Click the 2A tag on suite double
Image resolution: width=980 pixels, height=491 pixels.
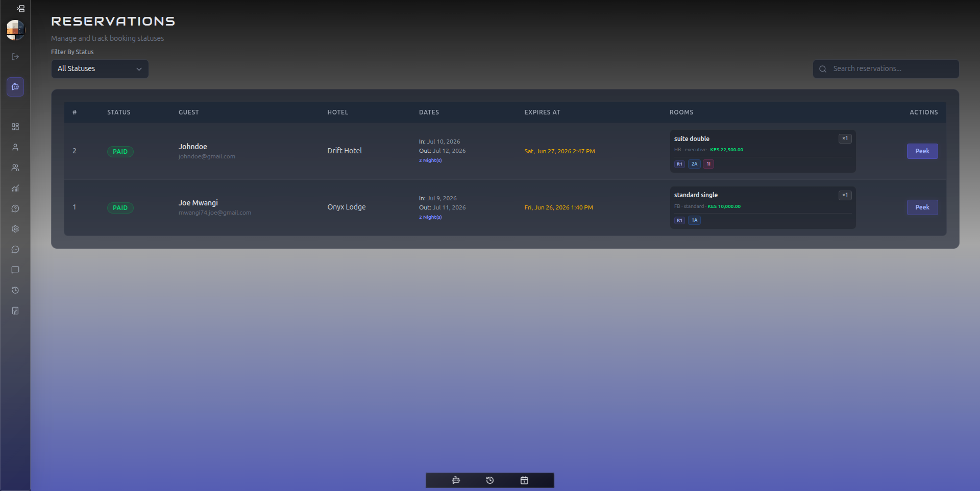click(694, 164)
